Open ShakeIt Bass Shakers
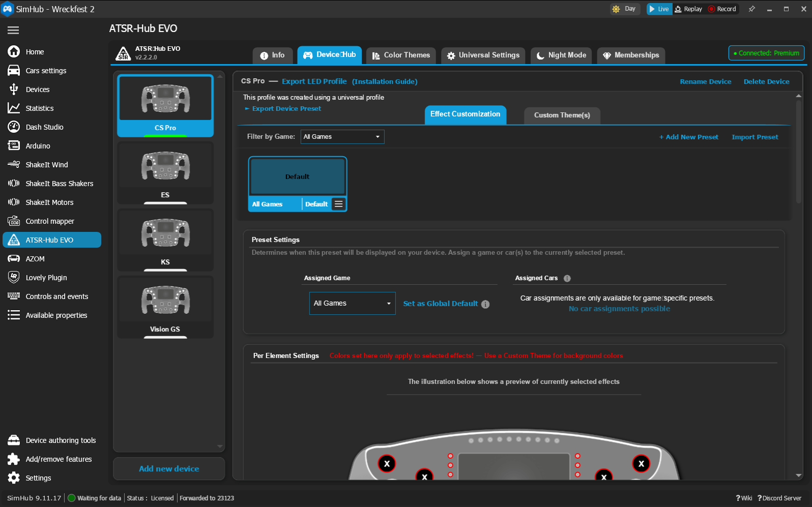 click(60, 184)
